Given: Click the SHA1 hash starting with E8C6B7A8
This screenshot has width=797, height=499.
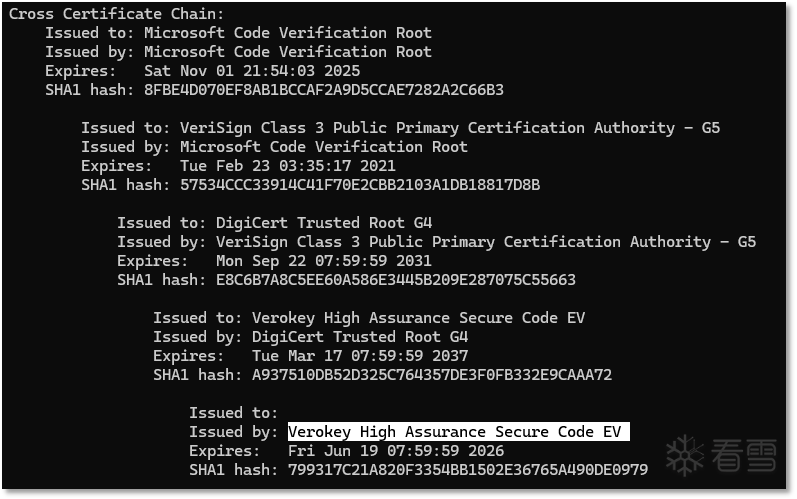Looking at the screenshot, I should (x=395, y=280).
